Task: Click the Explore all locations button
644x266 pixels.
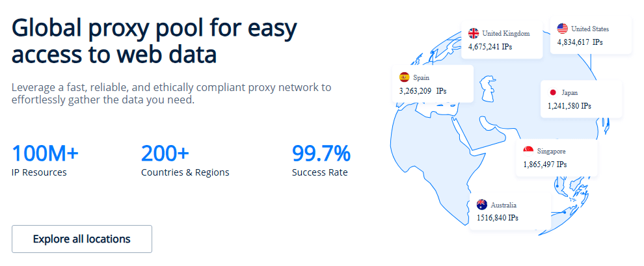Action: pyautogui.click(x=82, y=239)
